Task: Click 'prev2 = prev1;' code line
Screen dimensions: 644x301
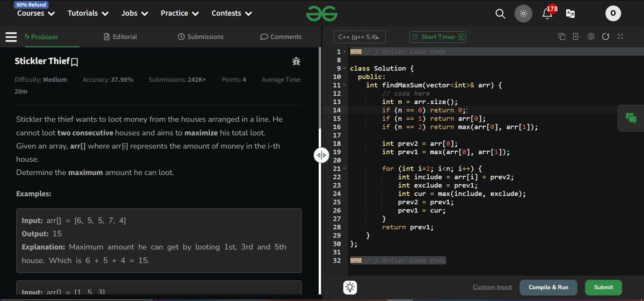Action: 426,202
